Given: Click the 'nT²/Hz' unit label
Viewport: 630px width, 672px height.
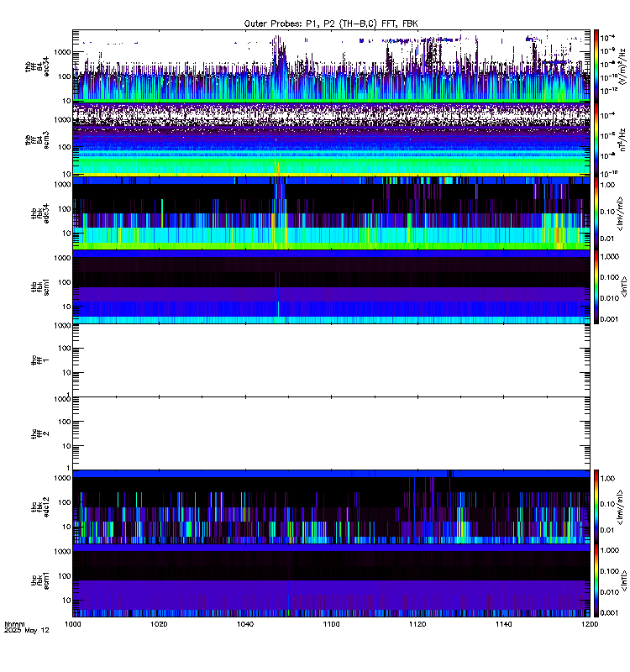Looking at the screenshot, I should click(623, 139).
